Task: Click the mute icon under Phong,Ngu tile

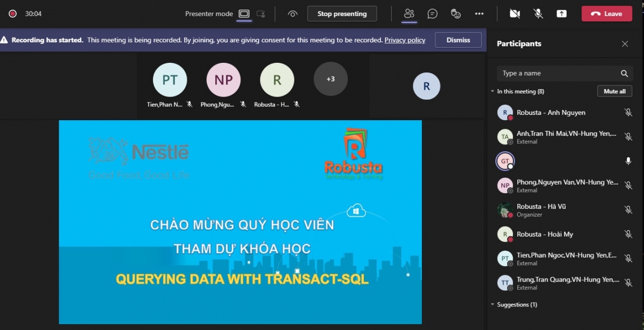Action: click(243, 104)
